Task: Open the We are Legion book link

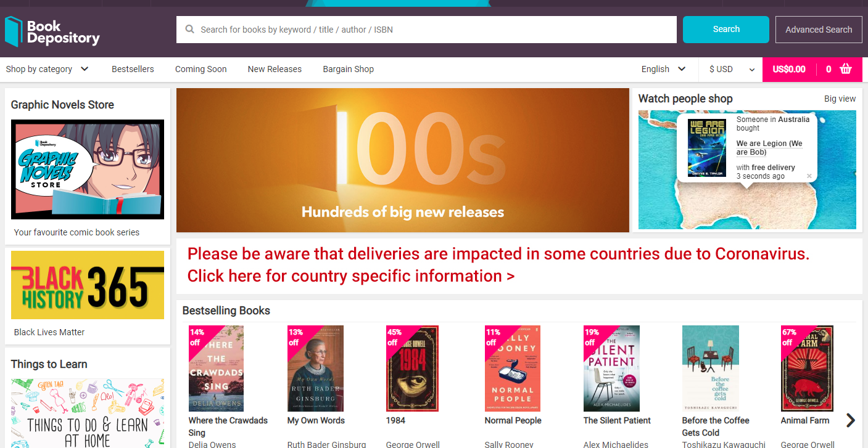Action: [x=769, y=148]
